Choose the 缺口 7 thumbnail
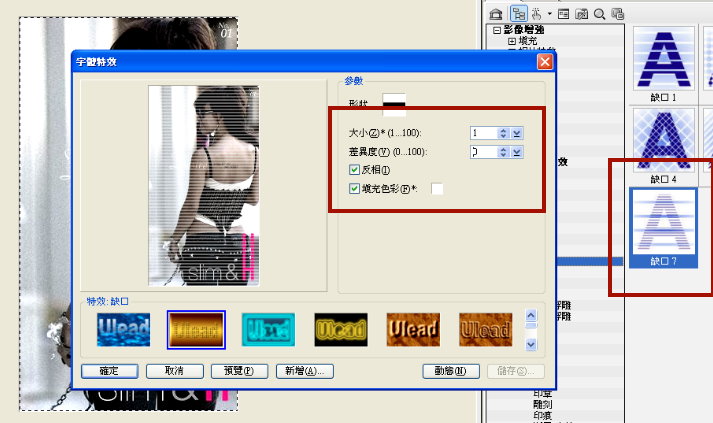 pyautogui.click(x=664, y=222)
